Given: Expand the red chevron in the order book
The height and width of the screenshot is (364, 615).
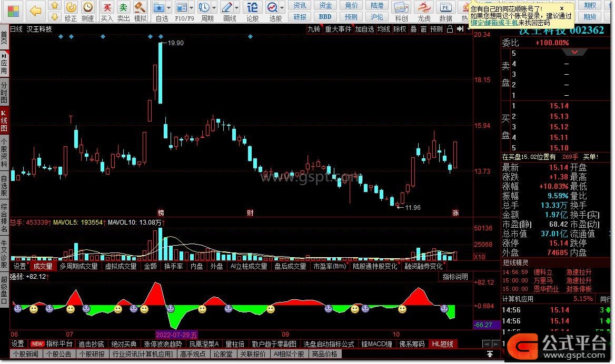Looking at the screenshot, I should pos(574,52).
